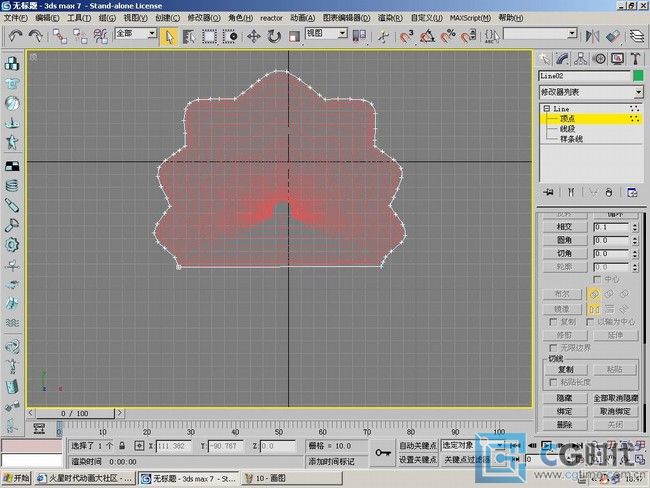Toggle Absolute/Offset transform type-in mode
The height and width of the screenshot is (488, 650).
(139, 446)
